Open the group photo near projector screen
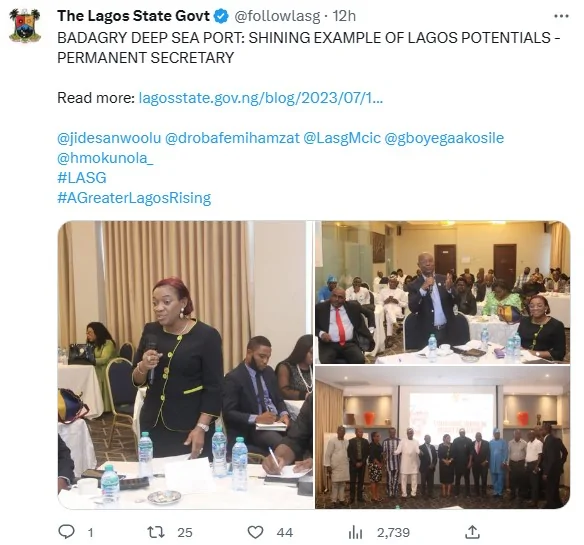The image size is (584, 545). coord(442,437)
